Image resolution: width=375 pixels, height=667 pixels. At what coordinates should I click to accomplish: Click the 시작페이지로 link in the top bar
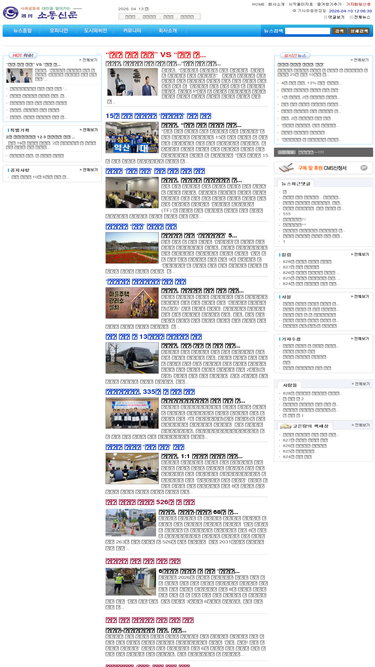[x=300, y=4]
